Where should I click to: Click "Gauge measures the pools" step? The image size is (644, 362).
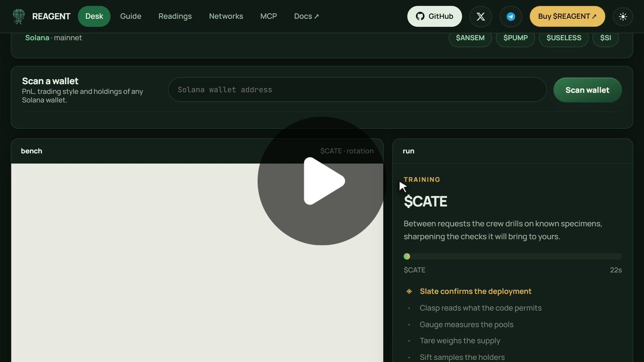466,324
